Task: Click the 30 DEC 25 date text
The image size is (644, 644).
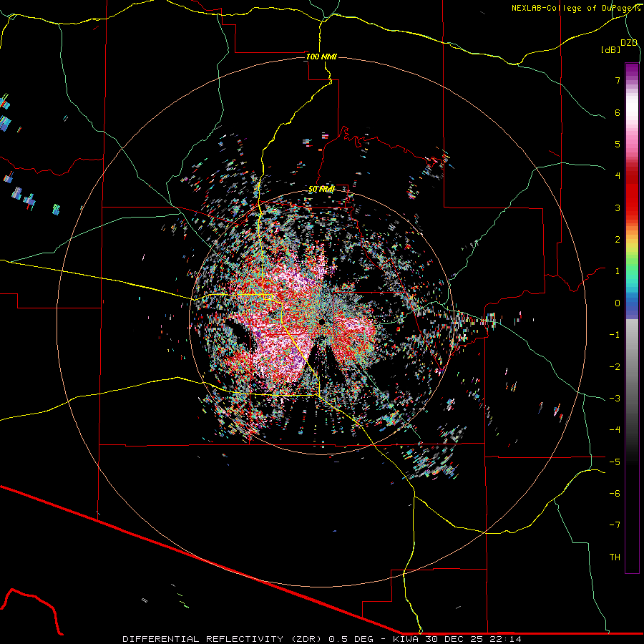Action: pyautogui.click(x=453, y=639)
